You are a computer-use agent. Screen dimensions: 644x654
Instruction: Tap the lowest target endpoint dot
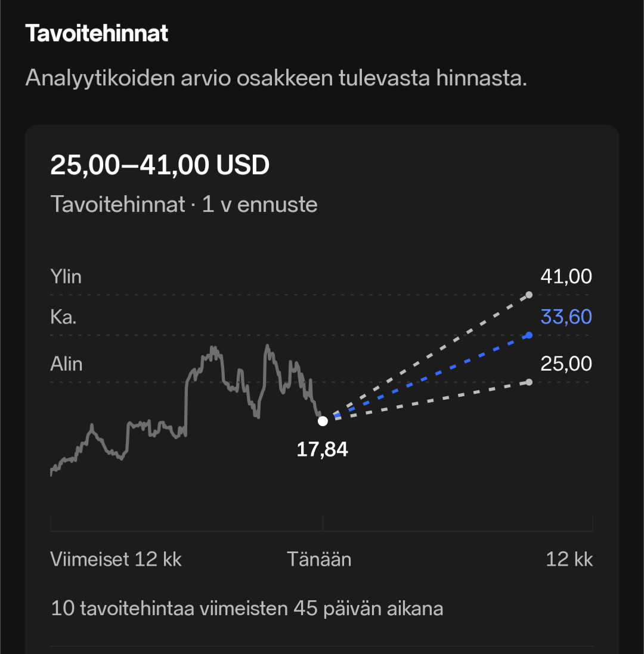tap(529, 382)
